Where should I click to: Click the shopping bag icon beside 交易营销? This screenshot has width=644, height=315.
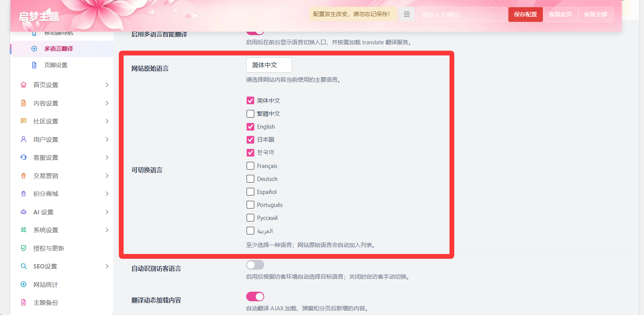24,176
